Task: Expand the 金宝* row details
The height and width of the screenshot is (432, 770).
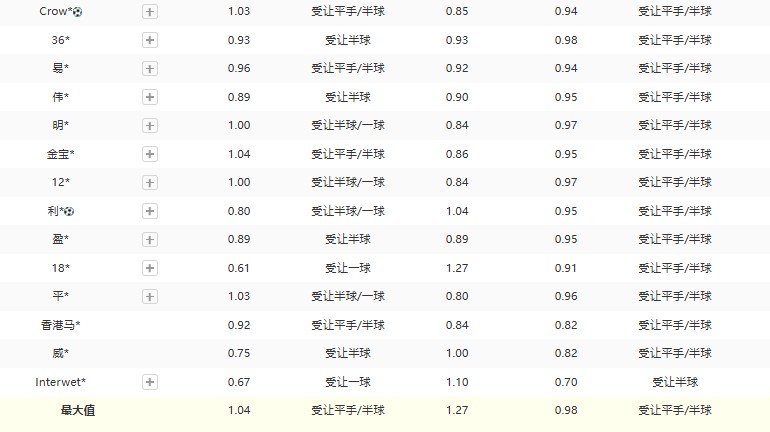Action: pos(150,154)
